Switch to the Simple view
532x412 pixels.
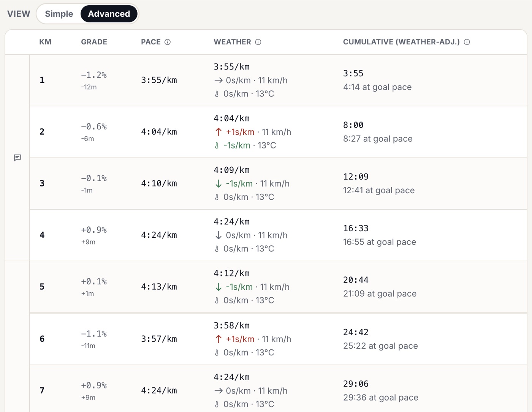[59, 14]
